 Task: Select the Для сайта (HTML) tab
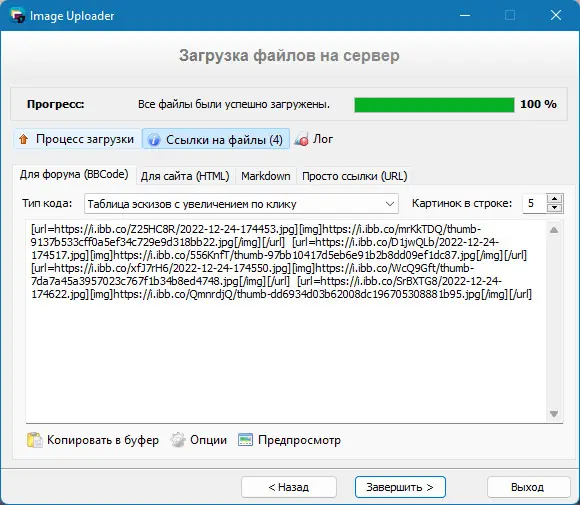(x=185, y=176)
